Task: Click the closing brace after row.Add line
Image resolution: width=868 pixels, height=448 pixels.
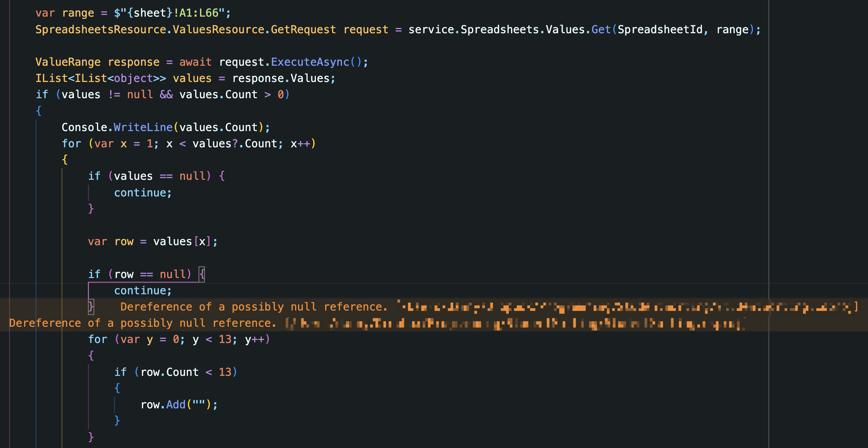Action: [117, 420]
